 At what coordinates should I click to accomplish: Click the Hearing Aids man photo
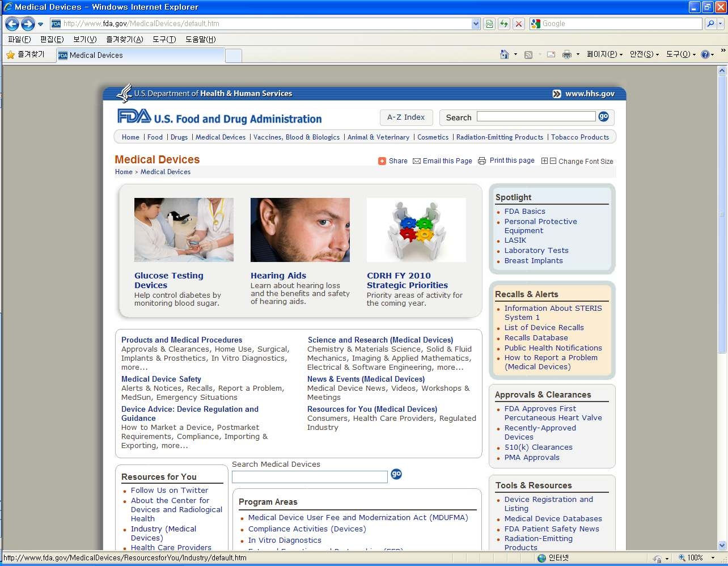click(x=300, y=230)
